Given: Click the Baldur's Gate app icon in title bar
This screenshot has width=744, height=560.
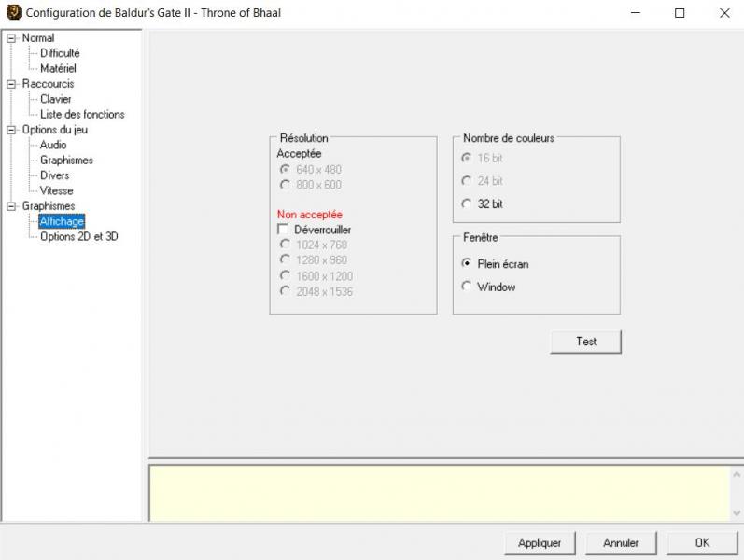Looking at the screenshot, I should [x=14, y=12].
